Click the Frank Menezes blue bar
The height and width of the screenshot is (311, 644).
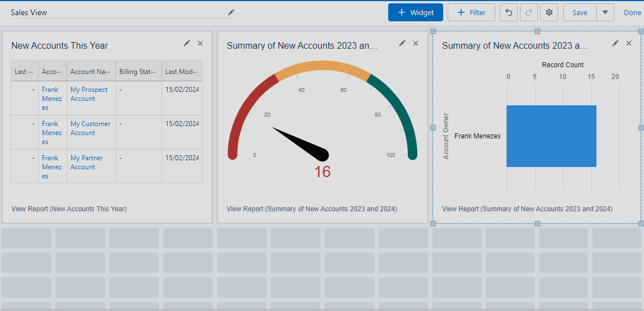point(551,136)
